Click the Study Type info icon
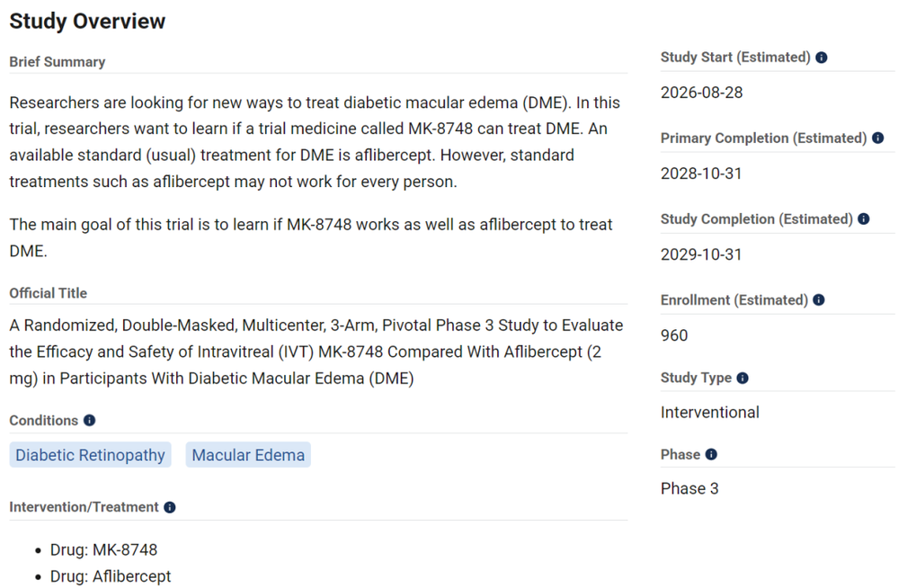This screenshot has width=898, height=588. (x=742, y=378)
